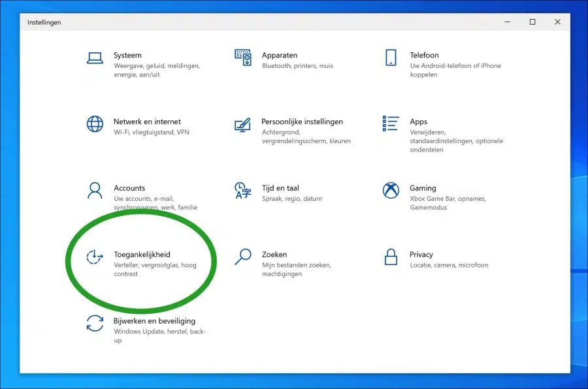
Task: Click the Toegankelijkheid dashed clock icon
Action: [95, 257]
